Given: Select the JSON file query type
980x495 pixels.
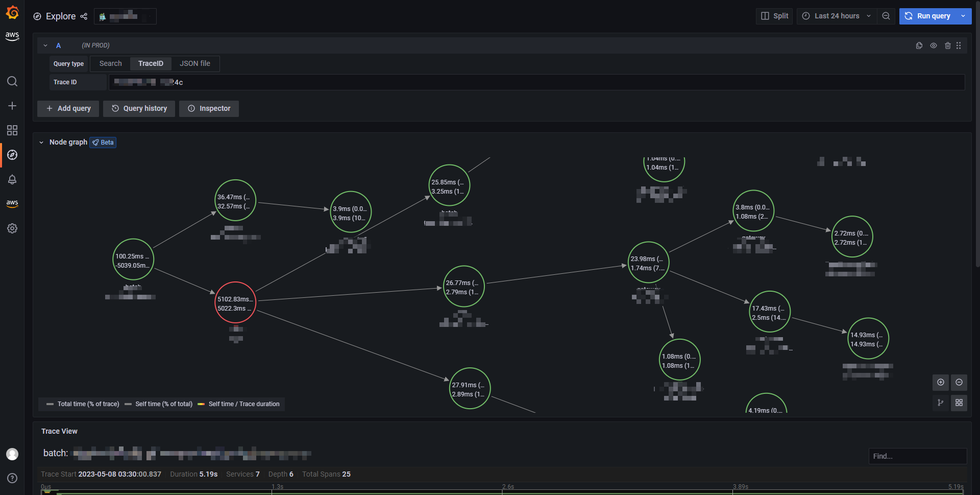Looking at the screenshot, I should point(195,64).
